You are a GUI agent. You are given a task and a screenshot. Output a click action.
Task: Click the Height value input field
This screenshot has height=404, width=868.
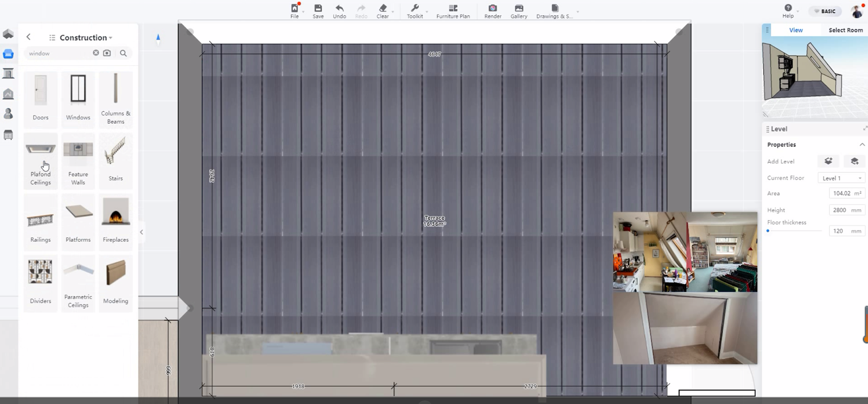(x=840, y=210)
